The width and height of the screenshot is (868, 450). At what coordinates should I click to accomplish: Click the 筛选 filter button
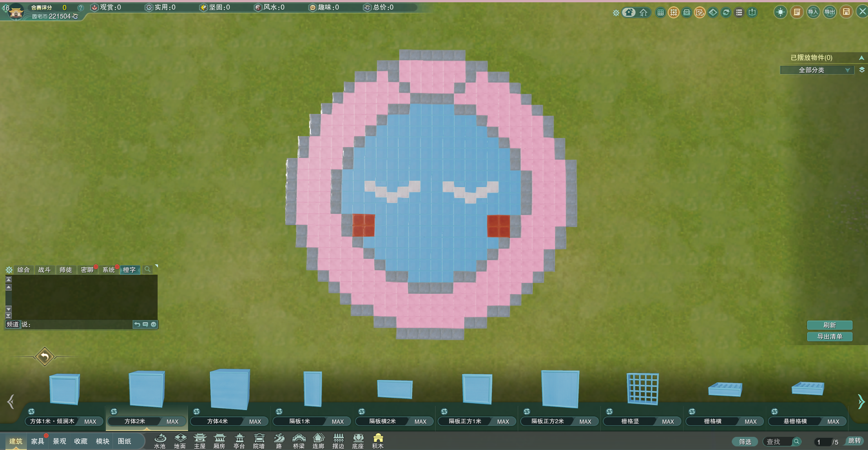(x=745, y=441)
